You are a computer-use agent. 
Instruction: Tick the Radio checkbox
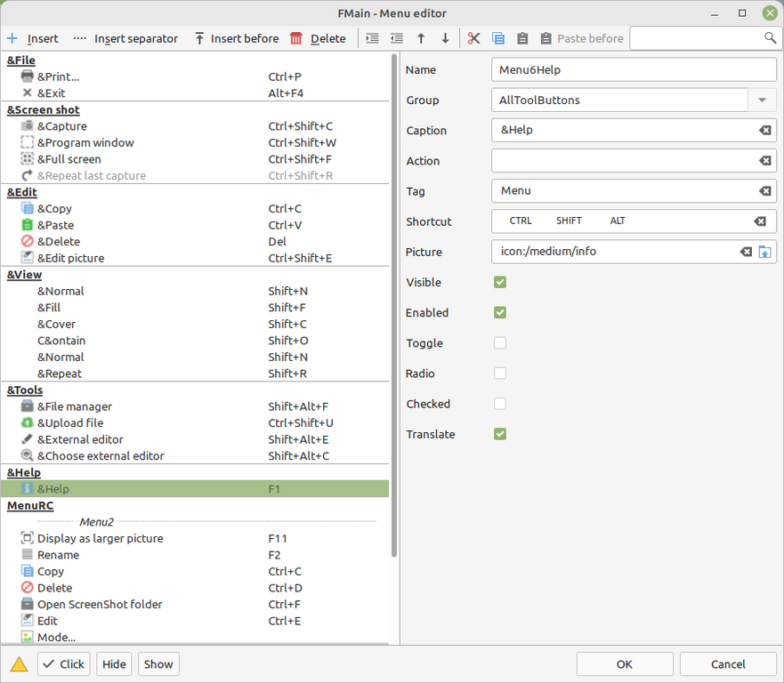tap(500, 374)
